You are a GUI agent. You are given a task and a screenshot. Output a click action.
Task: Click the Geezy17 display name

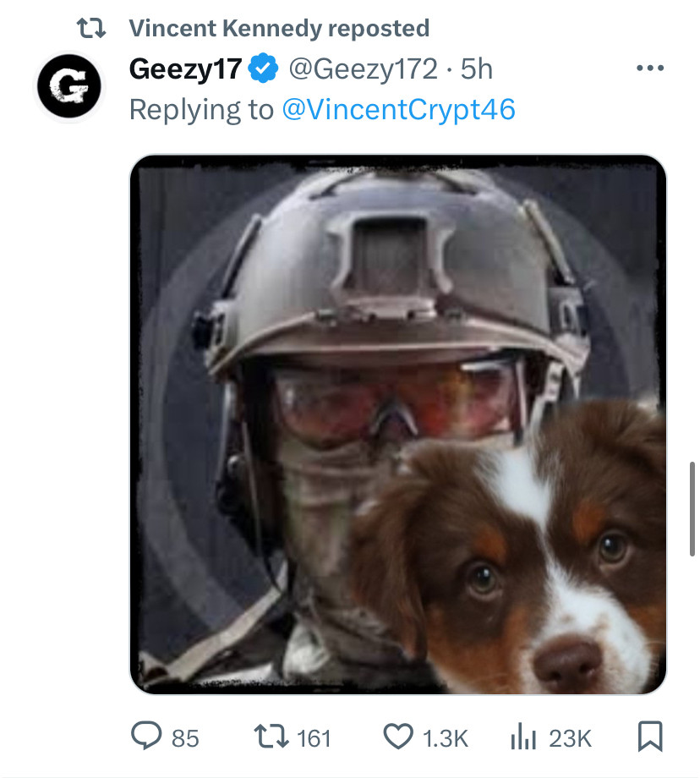click(185, 68)
